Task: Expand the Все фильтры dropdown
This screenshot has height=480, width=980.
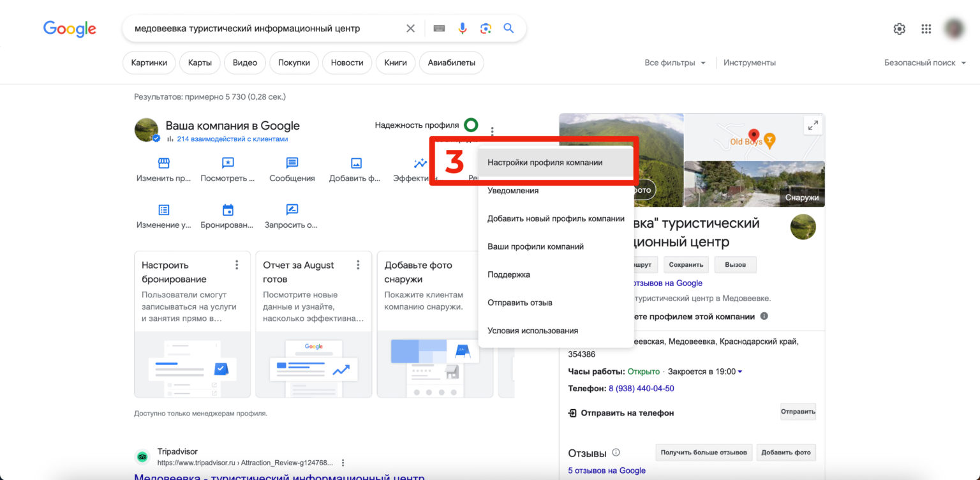Action: tap(675, 63)
